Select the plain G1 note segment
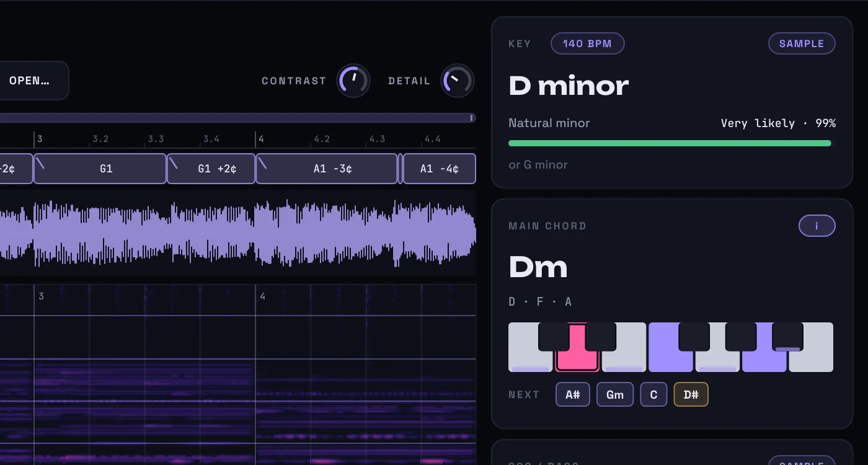Viewport: 868px width, 465px height. point(100,169)
